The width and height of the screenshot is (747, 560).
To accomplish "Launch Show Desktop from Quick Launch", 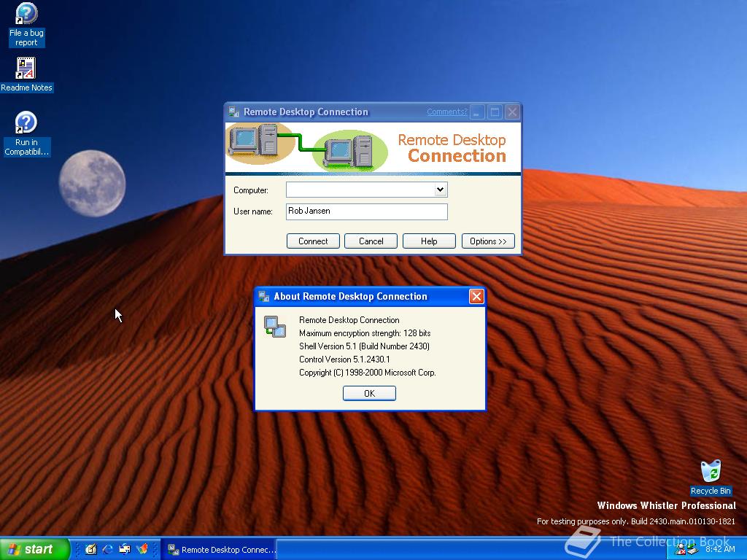I will pyautogui.click(x=90, y=549).
